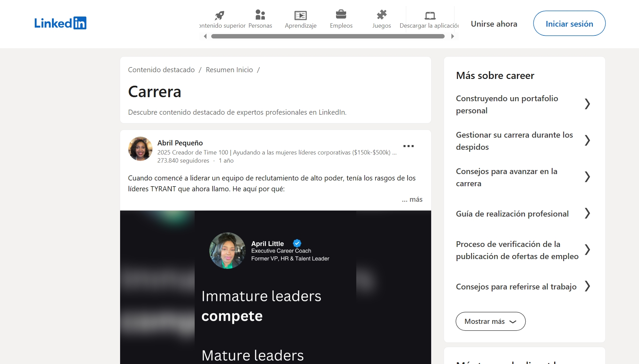Click the nav scrollbar left arrow

pyautogui.click(x=205, y=36)
